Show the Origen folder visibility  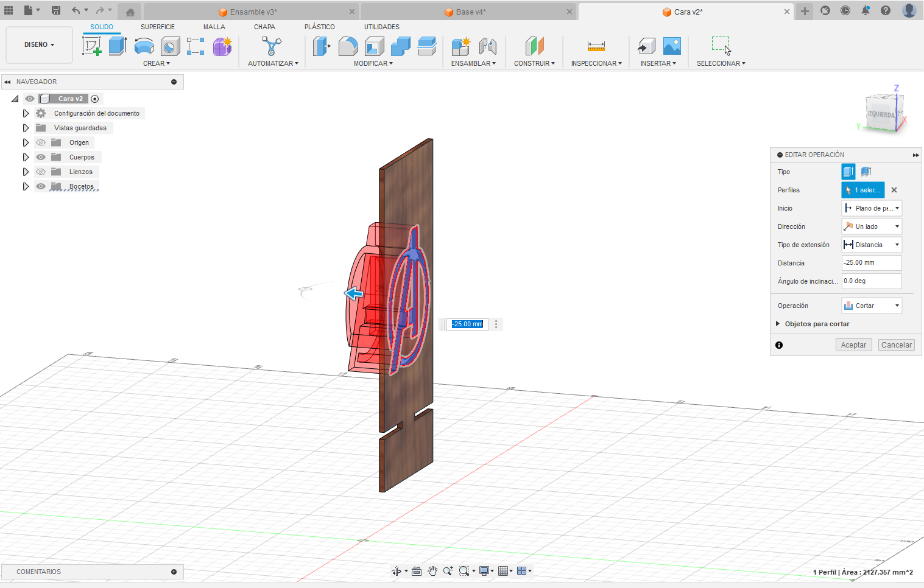40,142
